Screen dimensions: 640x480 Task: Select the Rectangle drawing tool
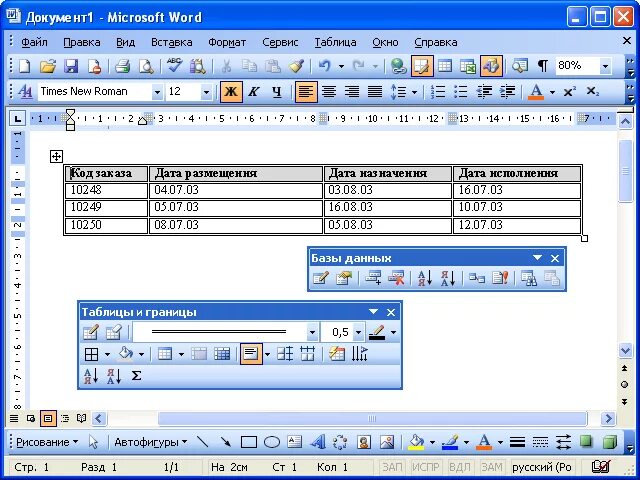[249, 442]
